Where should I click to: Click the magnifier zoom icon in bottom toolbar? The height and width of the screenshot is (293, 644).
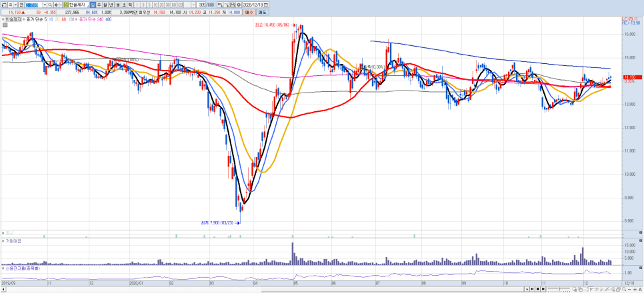pyautogui.click(x=624, y=289)
